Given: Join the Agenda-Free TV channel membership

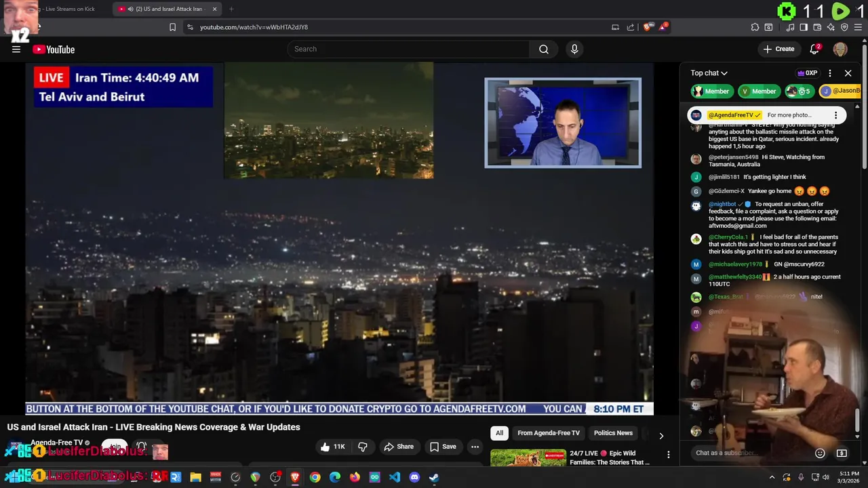Looking at the screenshot, I should pos(115,447).
